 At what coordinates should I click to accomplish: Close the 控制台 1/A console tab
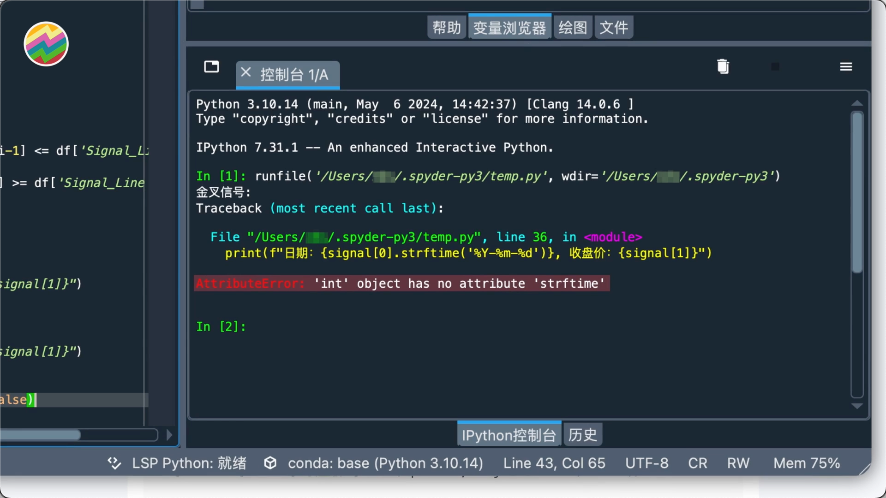pos(246,73)
